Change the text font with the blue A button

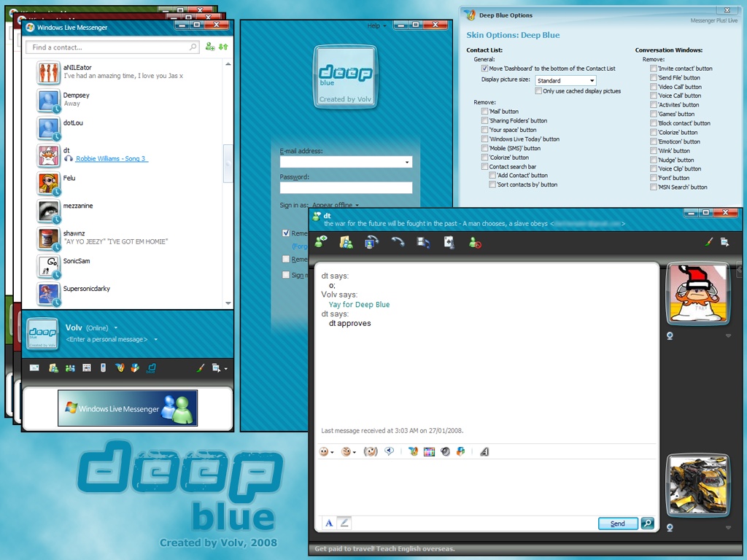click(x=329, y=523)
